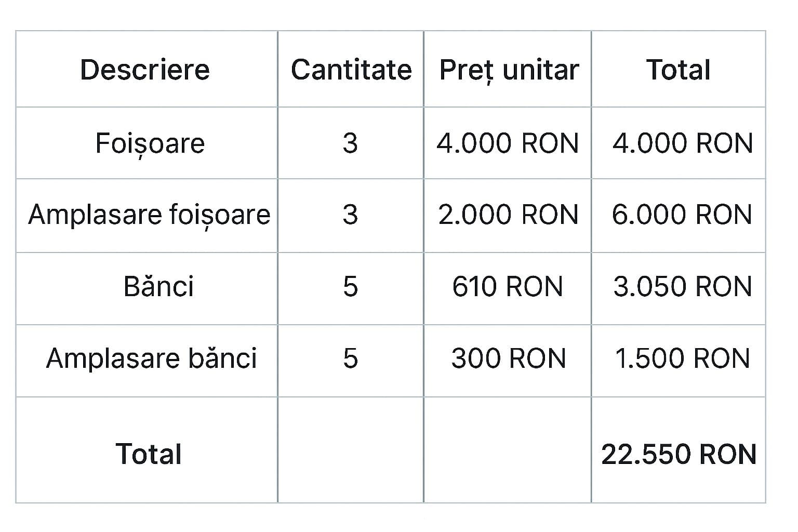Click the 6.000 RON total cell
Screen dimensions: 798x532
(x=682, y=215)
